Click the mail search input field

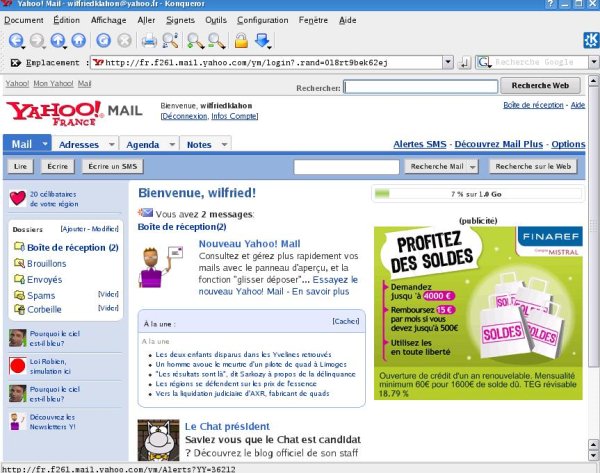click(346, 167)
